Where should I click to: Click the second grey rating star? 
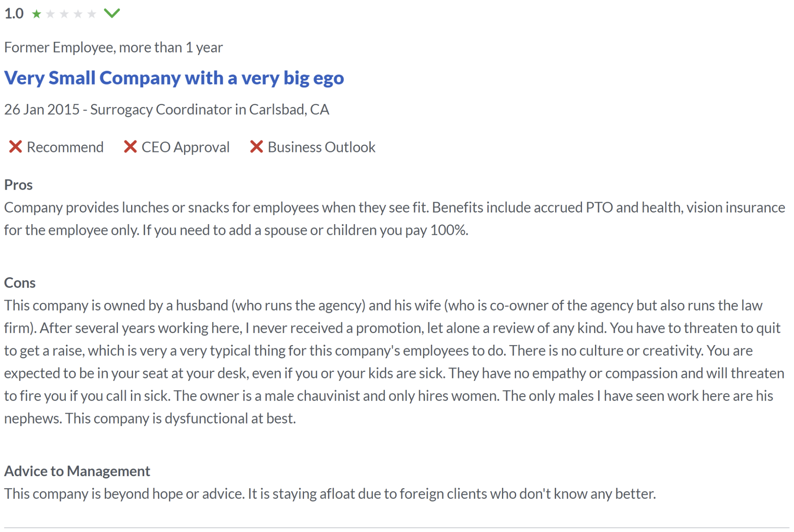pyautogui.click(x=50, y=14)
